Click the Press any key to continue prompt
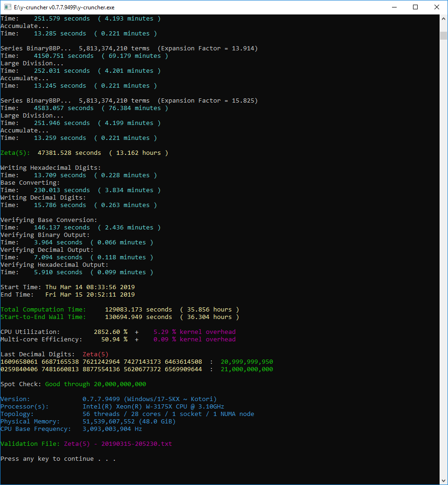The height and width of the screenshot is (485, 448). pos(58,459)
